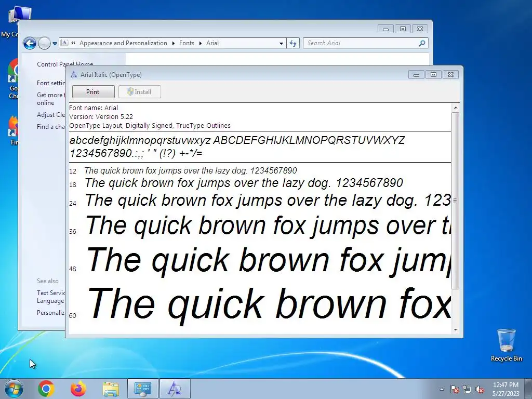Screen dimensions: 532x399
Task: Open Personalization link in See also
Action: pyautogui.click(x=51, y=312)
